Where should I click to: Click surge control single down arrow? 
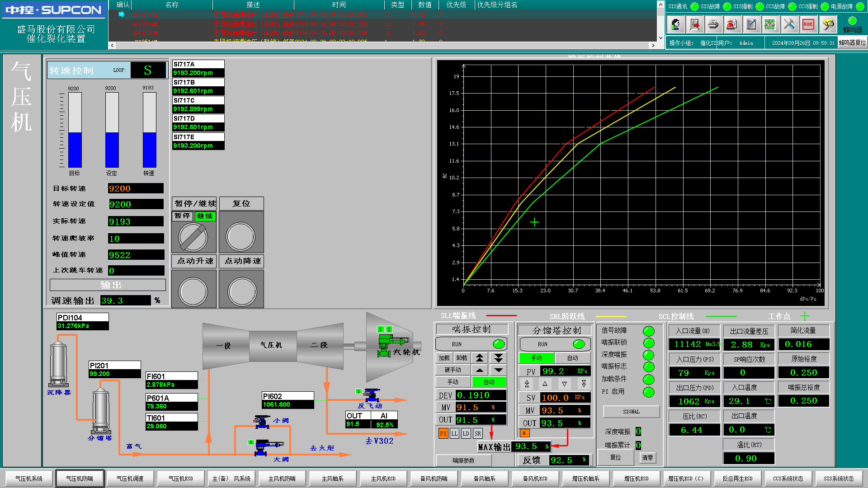[498, 370]
